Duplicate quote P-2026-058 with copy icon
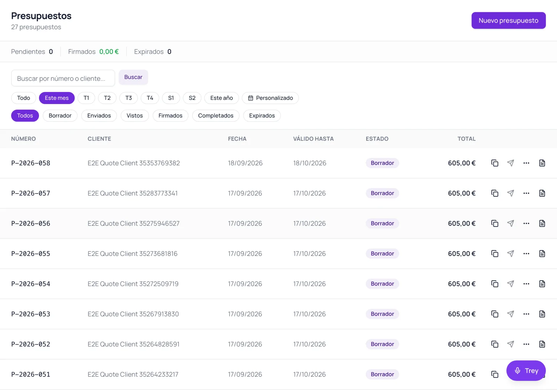 (x=495, y=163)
